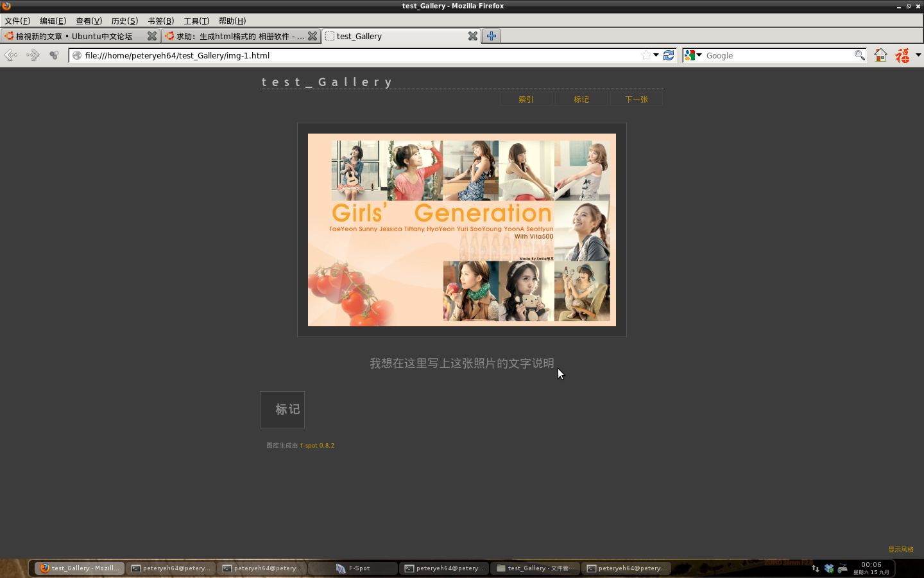Go to 下一张 next photo
This screenshot has width=924, height=578.
click(x=637, y=99)
